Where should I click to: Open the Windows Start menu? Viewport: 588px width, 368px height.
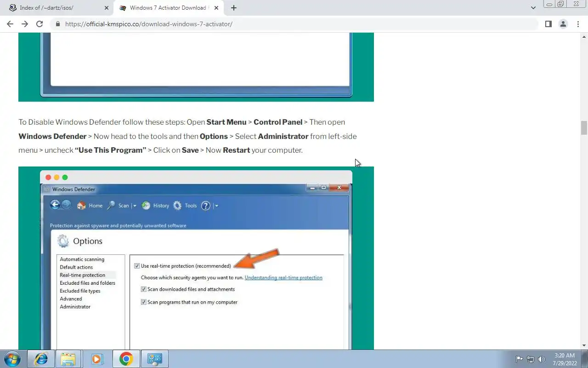(x=12, y=359)
